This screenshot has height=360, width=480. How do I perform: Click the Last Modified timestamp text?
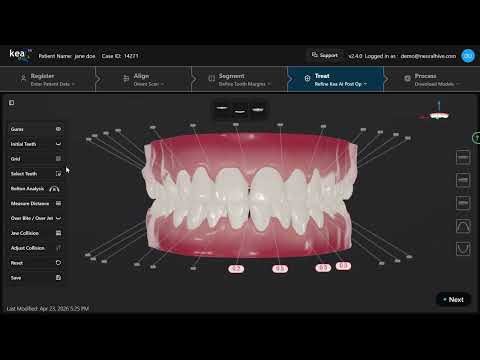click(x=48, y=309)
